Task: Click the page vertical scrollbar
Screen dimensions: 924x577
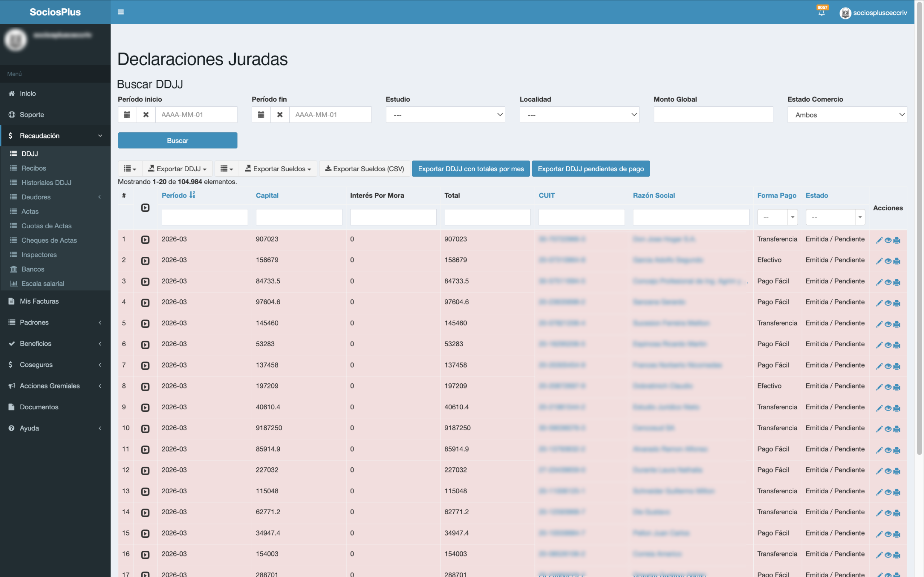Action: 919,229
